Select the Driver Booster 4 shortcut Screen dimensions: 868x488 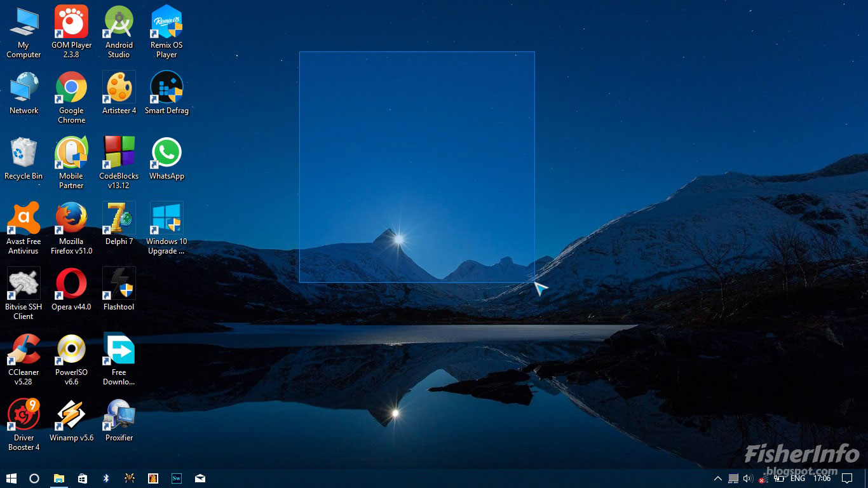[24, 424]
